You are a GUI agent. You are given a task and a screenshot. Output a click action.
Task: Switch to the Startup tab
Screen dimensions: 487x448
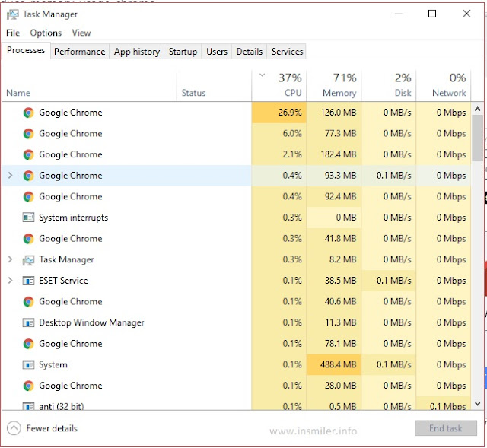[x=183, y=52]
